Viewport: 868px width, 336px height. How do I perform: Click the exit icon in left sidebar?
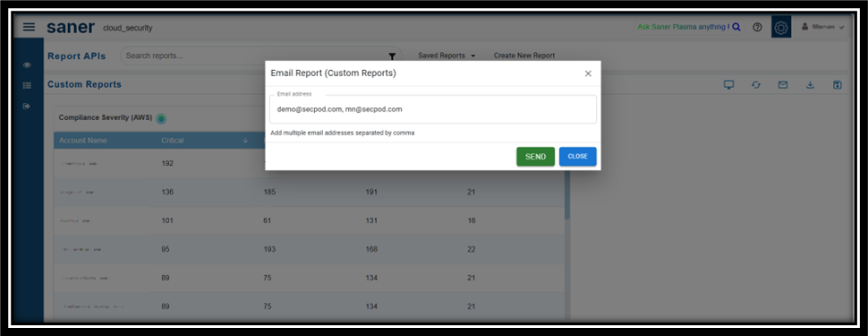[27, 106]
